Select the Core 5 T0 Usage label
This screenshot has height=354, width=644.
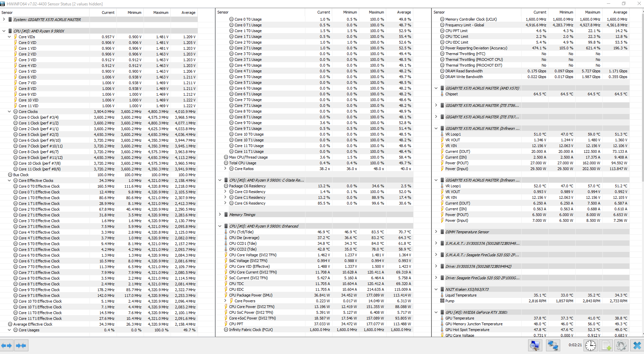pyautogui.click(x=248, y=77)
